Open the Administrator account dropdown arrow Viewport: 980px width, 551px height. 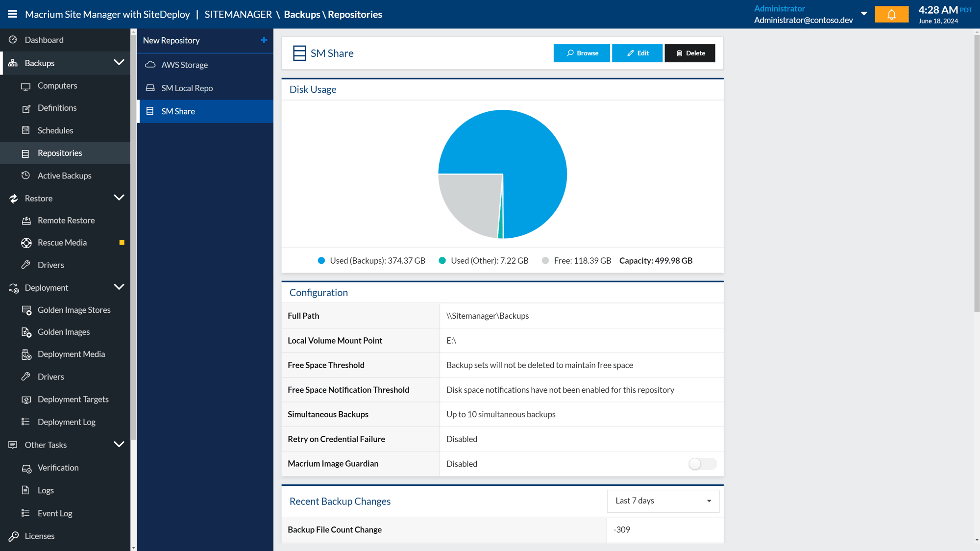[864, 14]
